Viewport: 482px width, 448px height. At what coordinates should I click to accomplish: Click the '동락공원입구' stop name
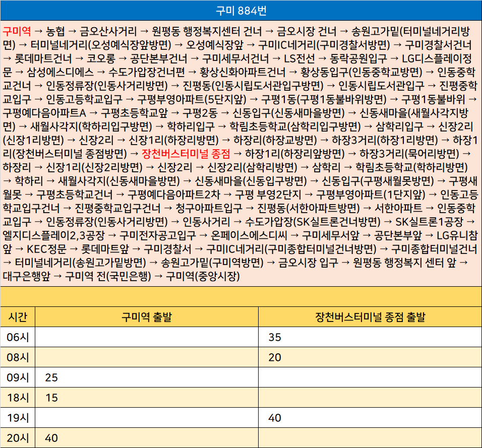[358, 58]
